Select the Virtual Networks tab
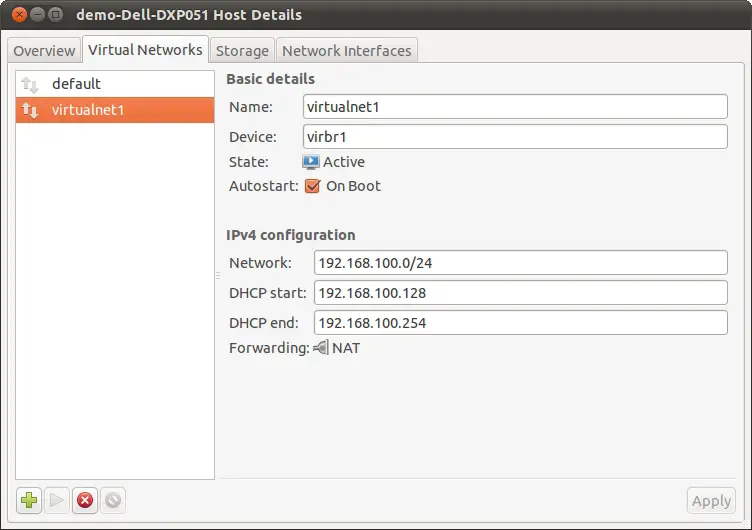 (146, 49)
